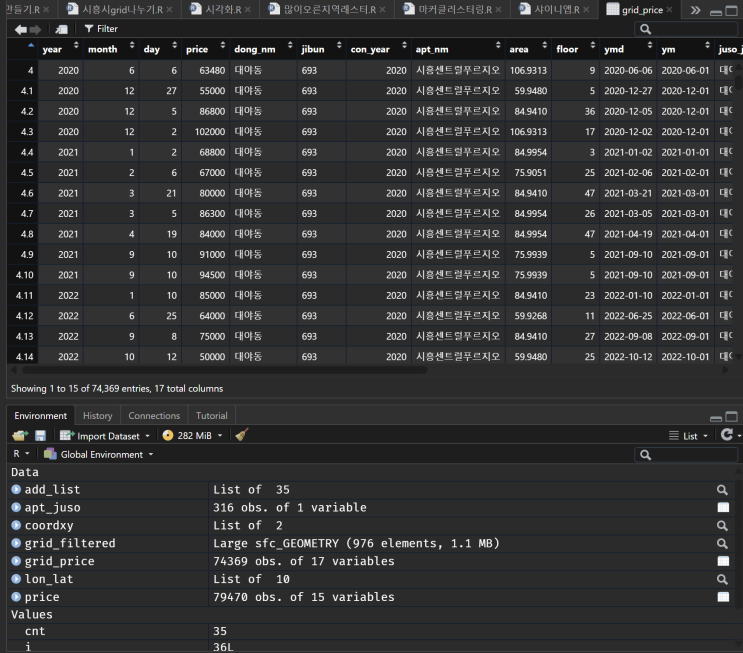The image size is (743, 653).
Task: Sort by the ym column
Action: 686,49
